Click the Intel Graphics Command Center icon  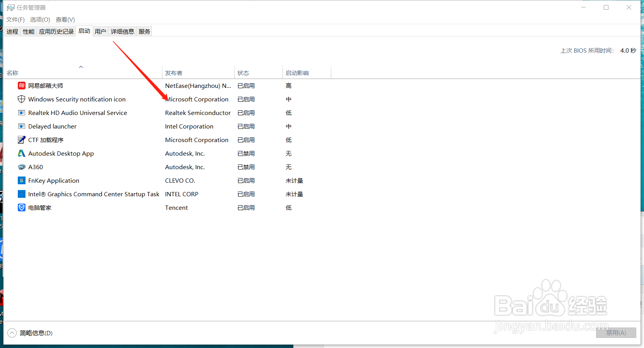click(x=22, y=194)
